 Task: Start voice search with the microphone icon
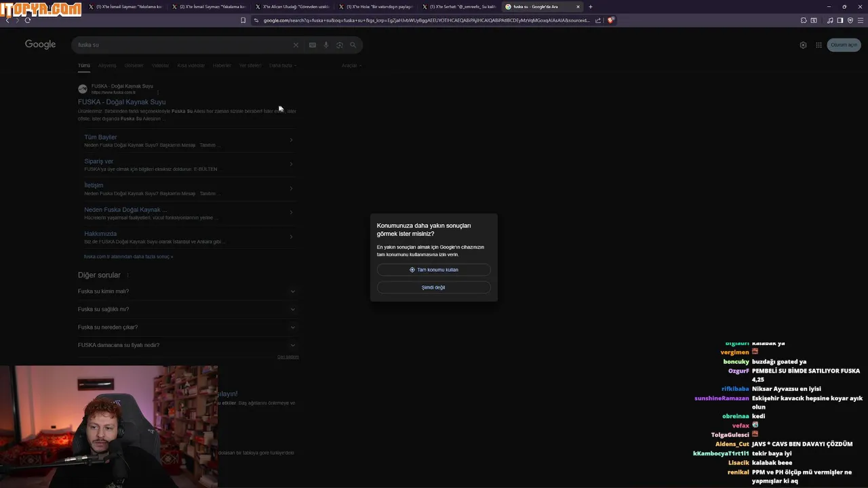[326, 45]
